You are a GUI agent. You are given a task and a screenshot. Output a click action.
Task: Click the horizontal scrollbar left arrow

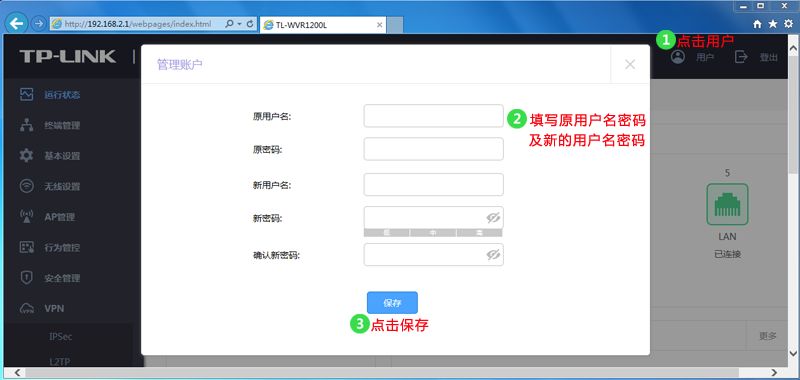pyautogui.click(x=16, y=373)
